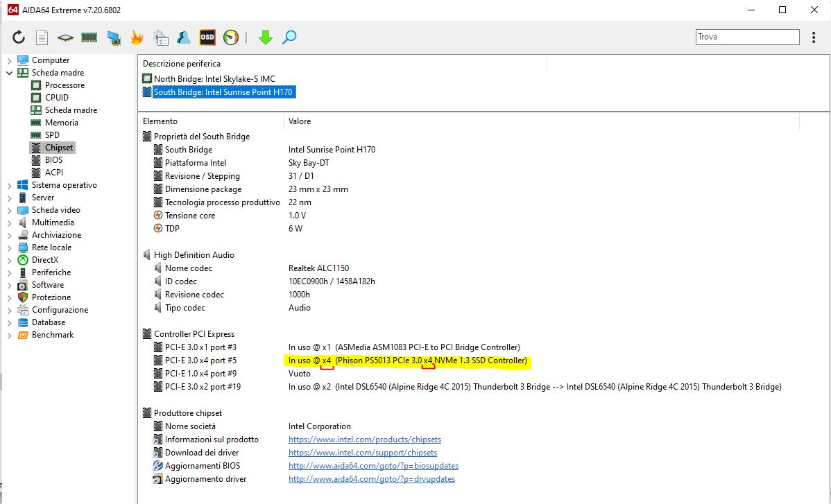The width and height of the screenshot is (831, 504).
Task: Expand the Computer tree node
Action: click(9, 61)
